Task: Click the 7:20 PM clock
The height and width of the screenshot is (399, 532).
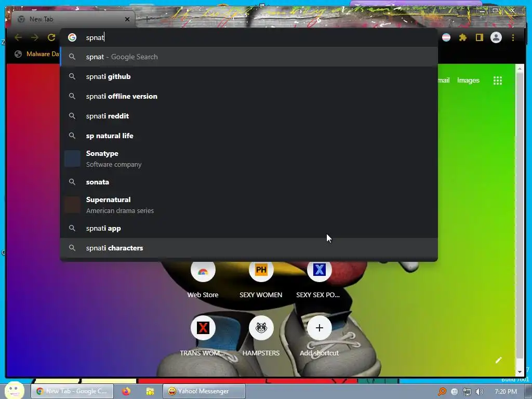Action: (506, 392)
